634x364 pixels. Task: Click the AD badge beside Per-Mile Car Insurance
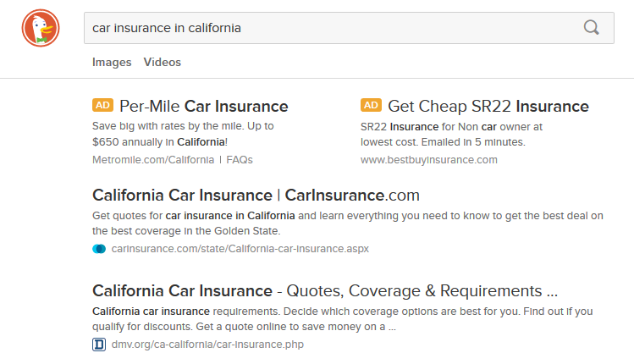102,106
